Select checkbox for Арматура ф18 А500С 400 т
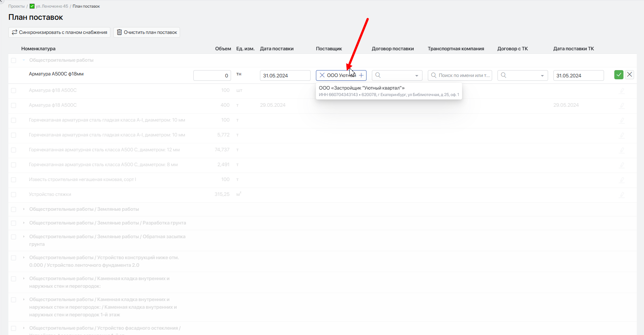 pos(14,105)
